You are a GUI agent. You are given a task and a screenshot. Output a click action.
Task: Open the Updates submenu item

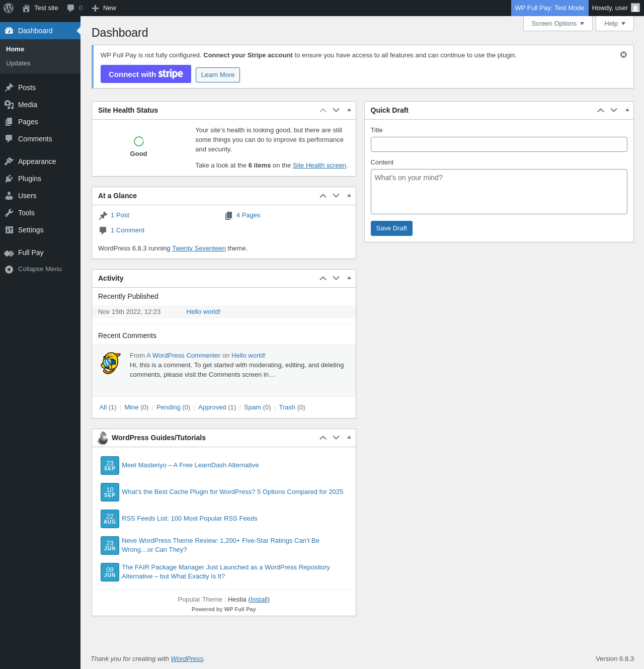pyautogui.click(x=18, y=63)
